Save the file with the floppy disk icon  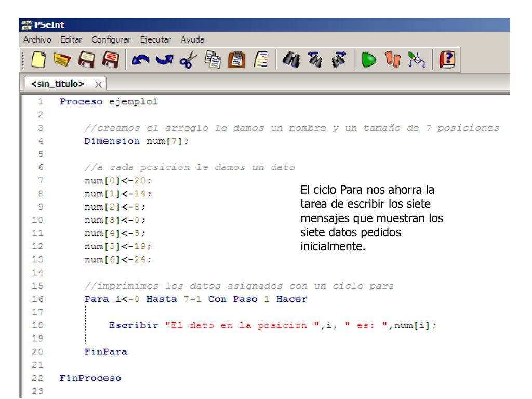click(x=87, y=60)
